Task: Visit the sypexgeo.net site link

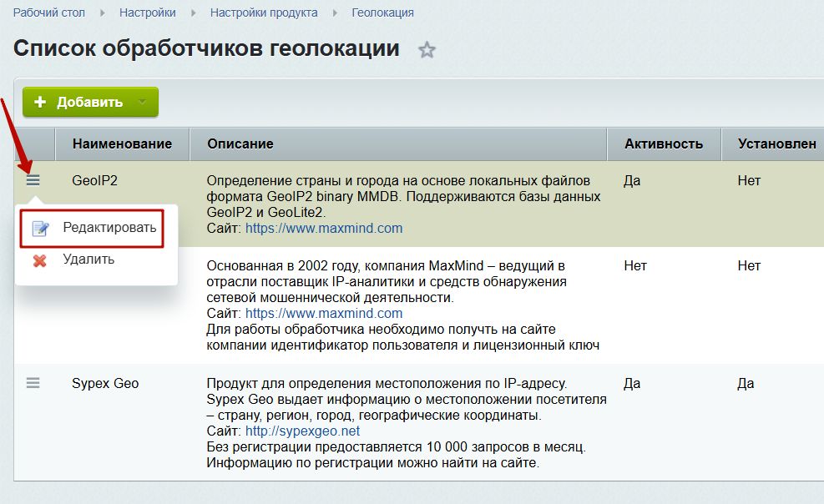Action: (302, 431)
